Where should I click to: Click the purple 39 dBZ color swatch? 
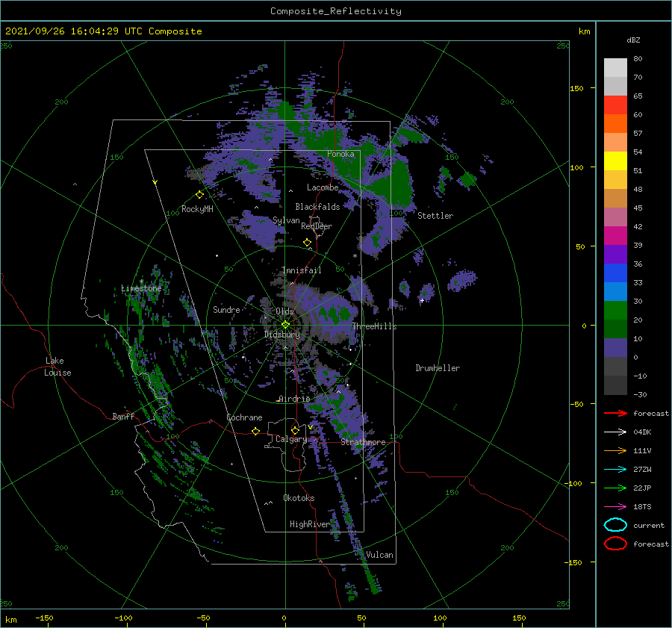615,254
